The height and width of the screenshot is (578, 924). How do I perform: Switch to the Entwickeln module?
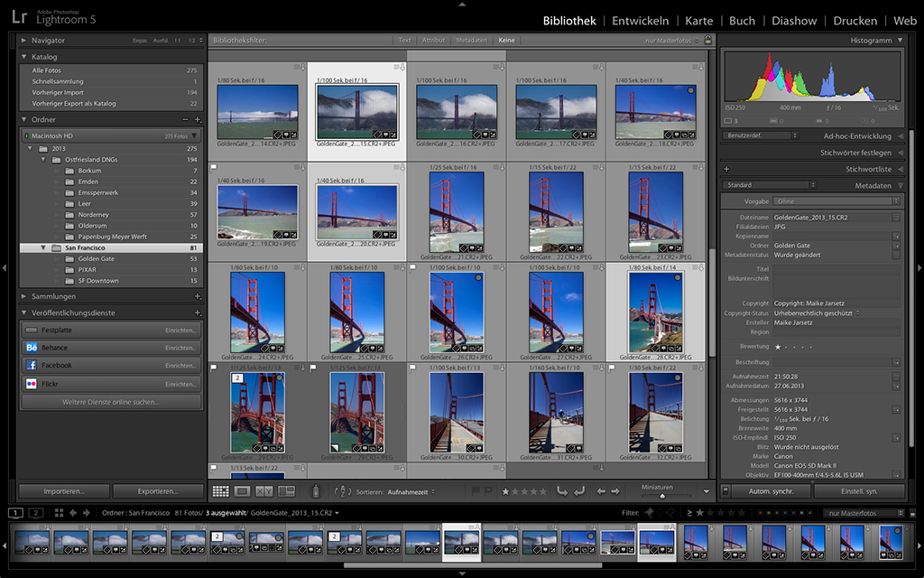pyautogui.click(x=640, y=21)
